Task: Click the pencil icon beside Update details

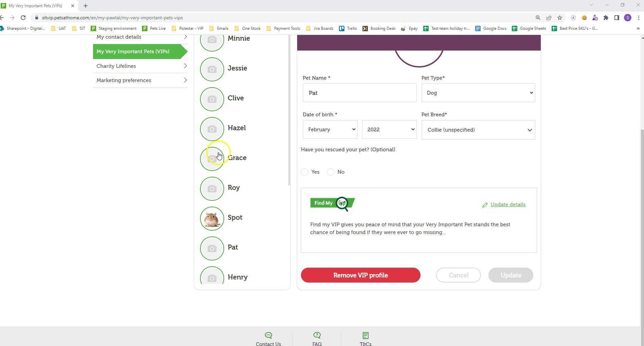Action: [485, 205]
